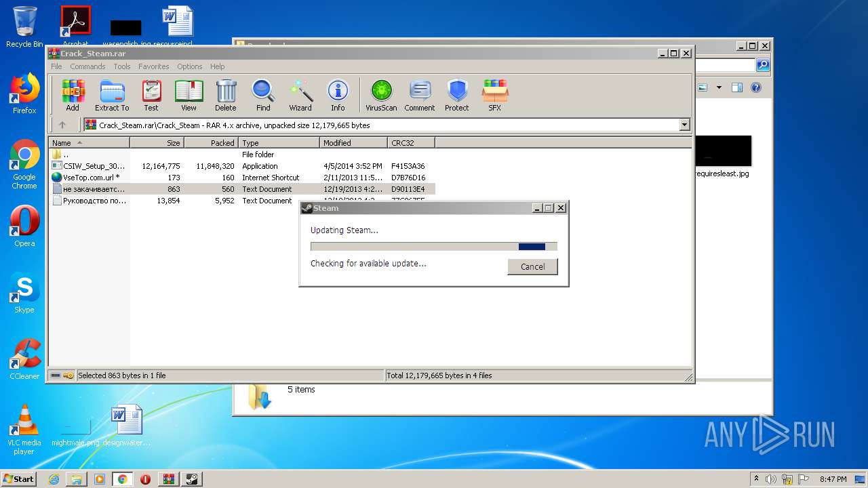Sort the list by Size column
Viewport: 868px width, 488px height.
[157, 143]
